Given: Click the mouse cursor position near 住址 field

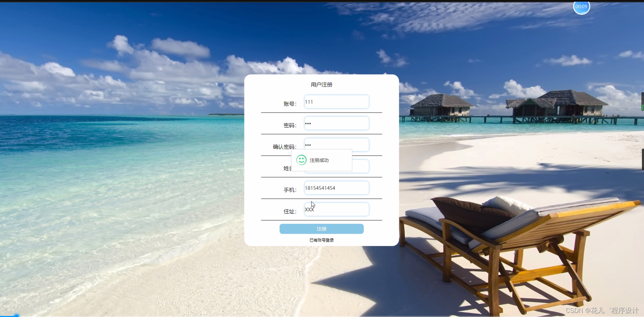Looking at the screenshot, I should pos(312,204).
